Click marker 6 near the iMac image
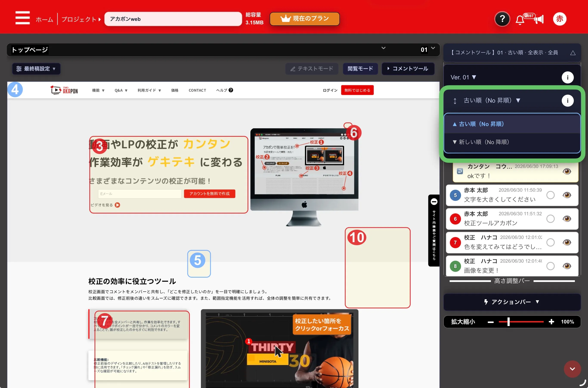The height and width of the screenshot is (388, 588). point(354,133)
